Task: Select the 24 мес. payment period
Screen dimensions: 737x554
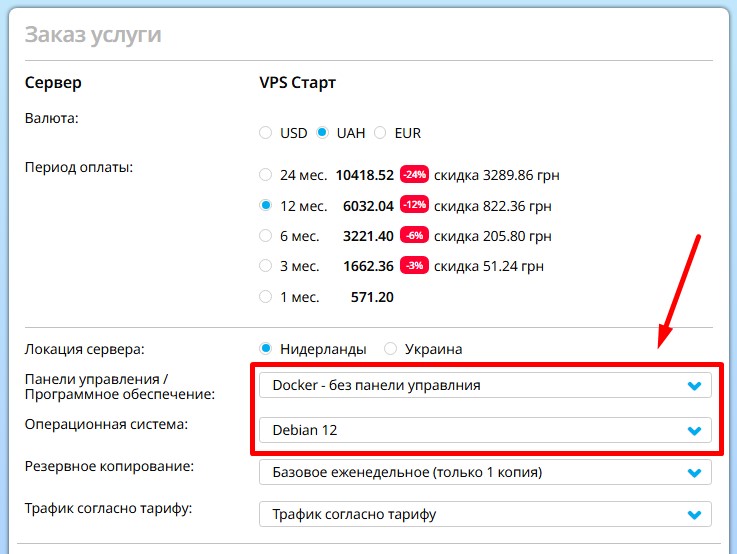Action: (x=266, y=175)
